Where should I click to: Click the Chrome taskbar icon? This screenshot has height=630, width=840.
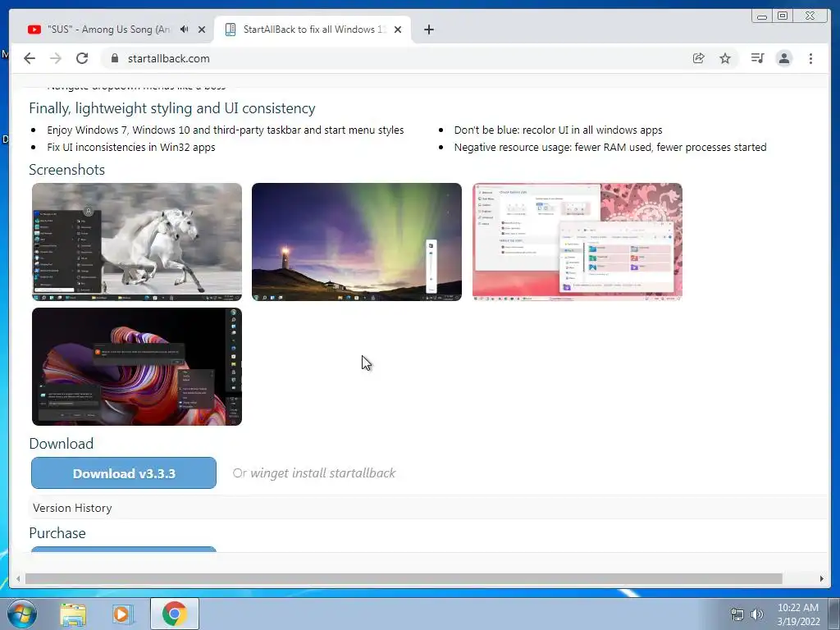coord(174,614)
